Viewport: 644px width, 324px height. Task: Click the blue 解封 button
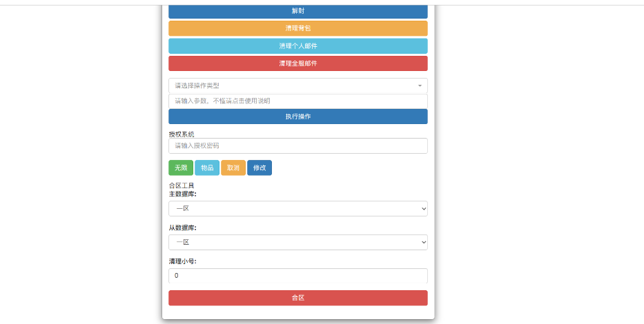click(x=297, y=12)
